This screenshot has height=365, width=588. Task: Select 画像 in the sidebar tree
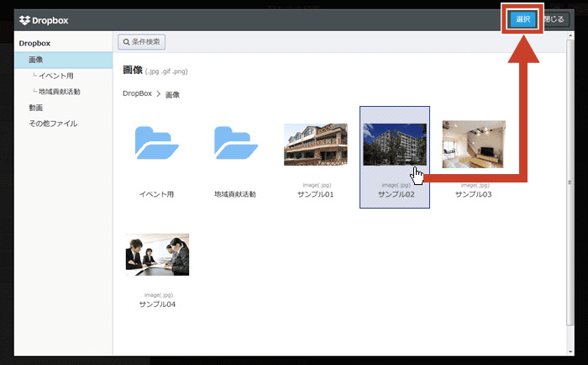coord(36,60)
